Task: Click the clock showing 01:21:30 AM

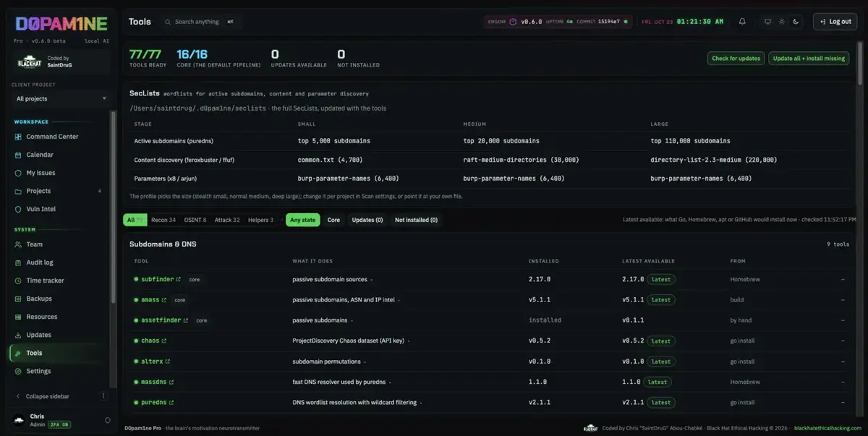Action: tap(700, 22)
